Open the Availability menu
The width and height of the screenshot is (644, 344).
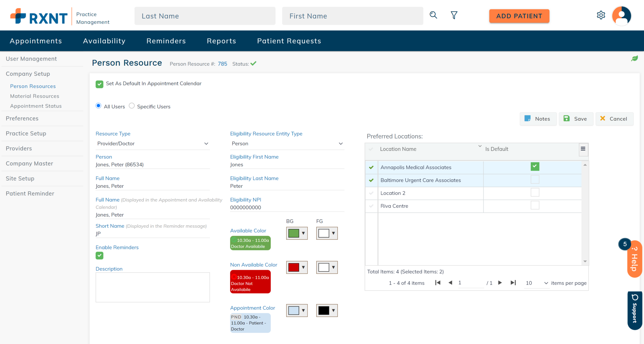[x=104, y=41]
